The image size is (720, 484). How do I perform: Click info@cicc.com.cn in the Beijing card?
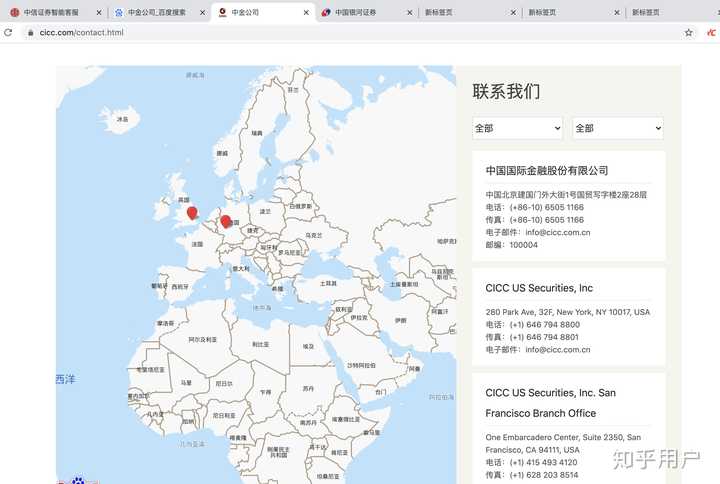point(558,232)
